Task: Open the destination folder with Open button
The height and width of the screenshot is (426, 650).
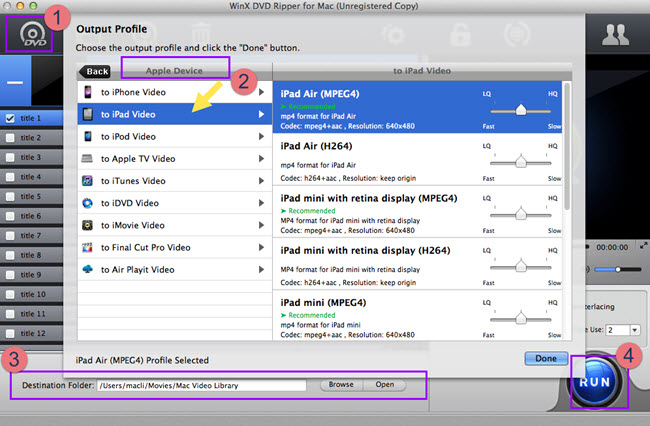Action: pyautogui.click(x=385, y=385)
